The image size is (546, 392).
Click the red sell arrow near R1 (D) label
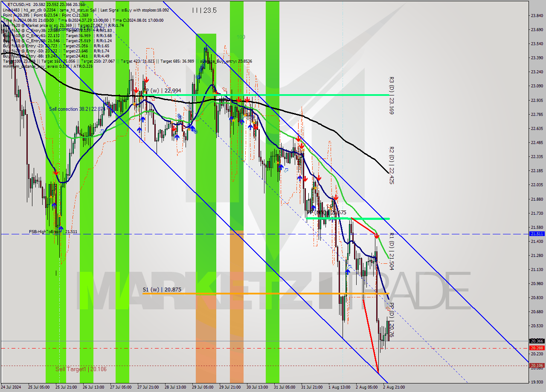point(377,236)
